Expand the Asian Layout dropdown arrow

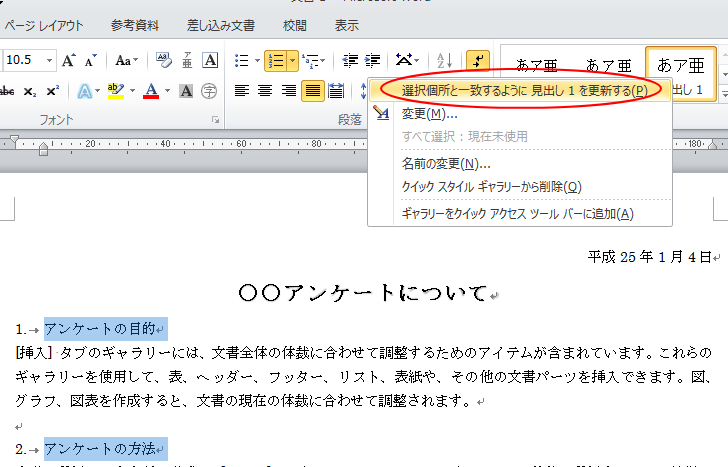point(416,60)
